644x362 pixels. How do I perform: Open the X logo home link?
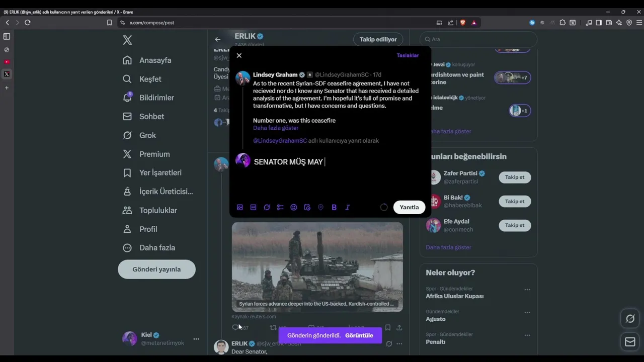pos(127,41)
